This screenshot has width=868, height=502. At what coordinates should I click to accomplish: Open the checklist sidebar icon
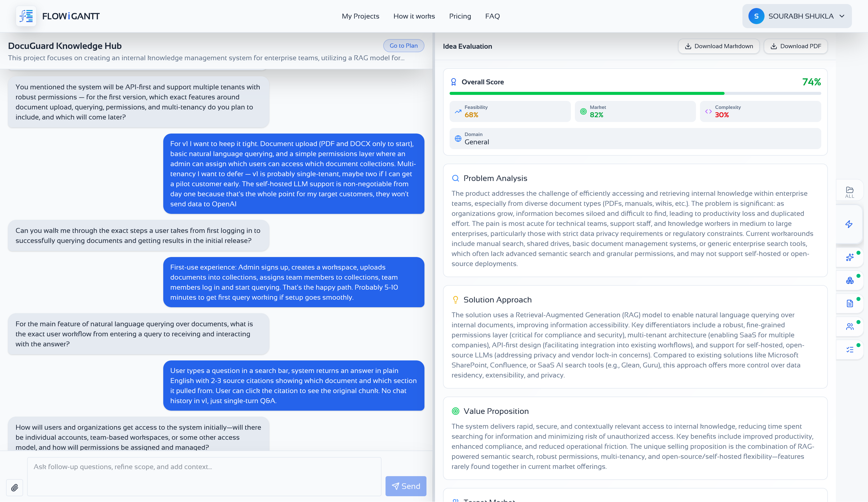pos(850,349)
